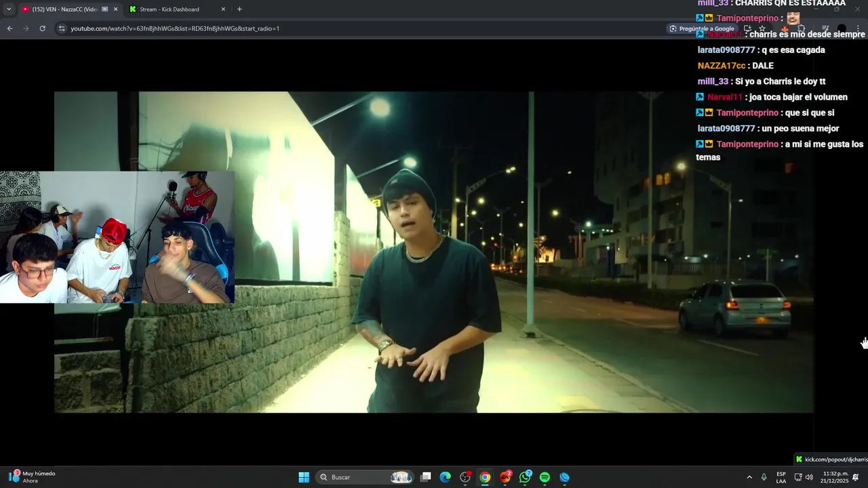Click the emote in Tamiponteprino's chat message

tap(793, 18)
